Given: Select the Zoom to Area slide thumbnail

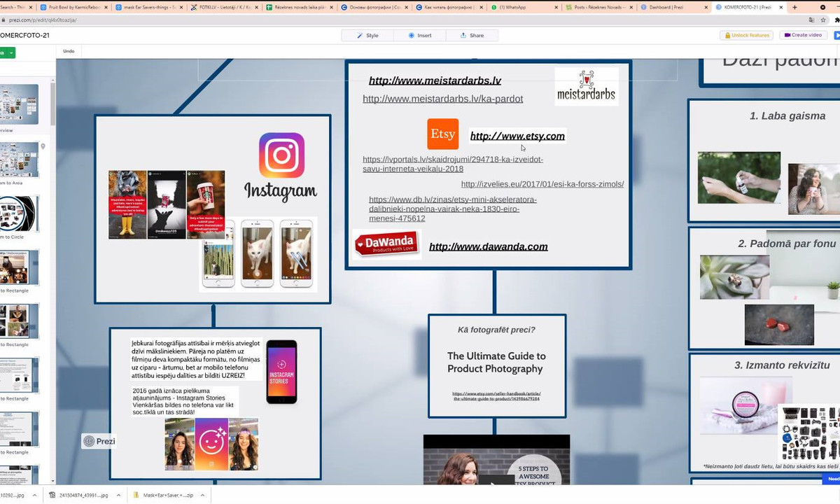Looking at the screenshot, I should 19,160.
